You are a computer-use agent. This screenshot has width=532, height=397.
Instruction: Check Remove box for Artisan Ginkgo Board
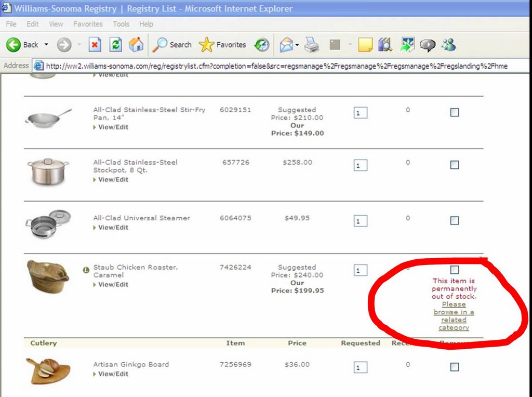(454, 367)
